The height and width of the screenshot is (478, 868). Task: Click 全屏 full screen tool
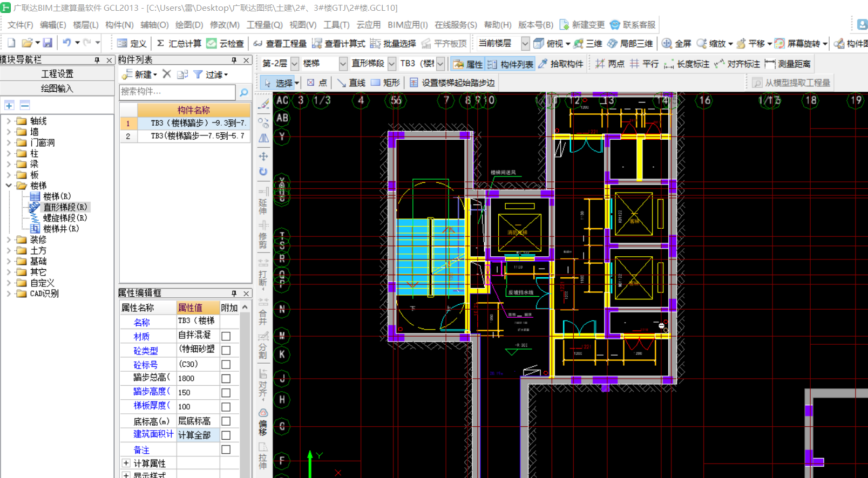676,43
